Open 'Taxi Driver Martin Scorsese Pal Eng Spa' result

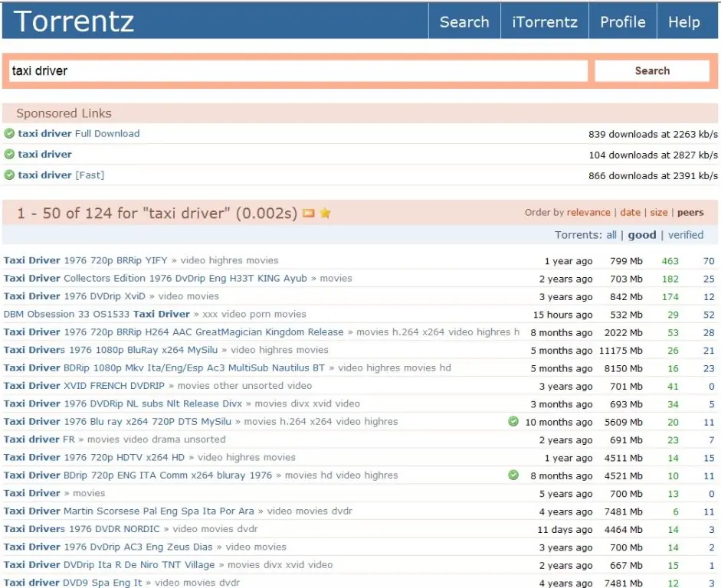point(129,511)
